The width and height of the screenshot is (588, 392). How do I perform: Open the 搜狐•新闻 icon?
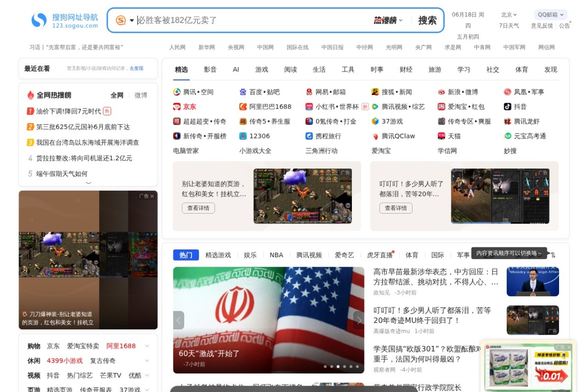pos(375,92)
